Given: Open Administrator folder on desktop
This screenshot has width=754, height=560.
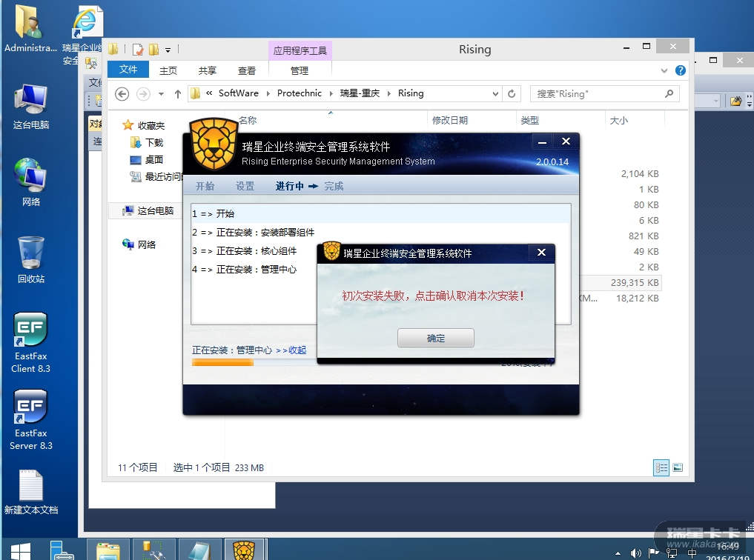Looking at the screenshot, I should pos(30,28).
